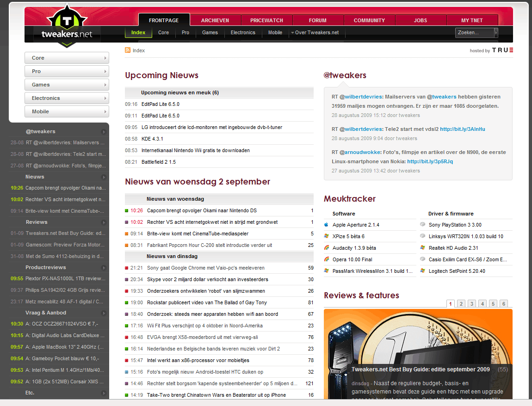Select the Index subnavigation item

(x=138, y=32)
